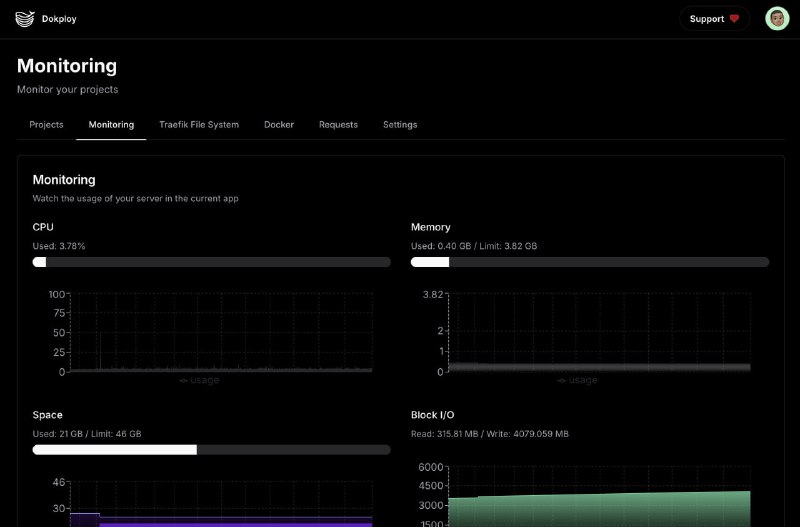
Task: Click the Memory usage progress bar
Action: 590,262
